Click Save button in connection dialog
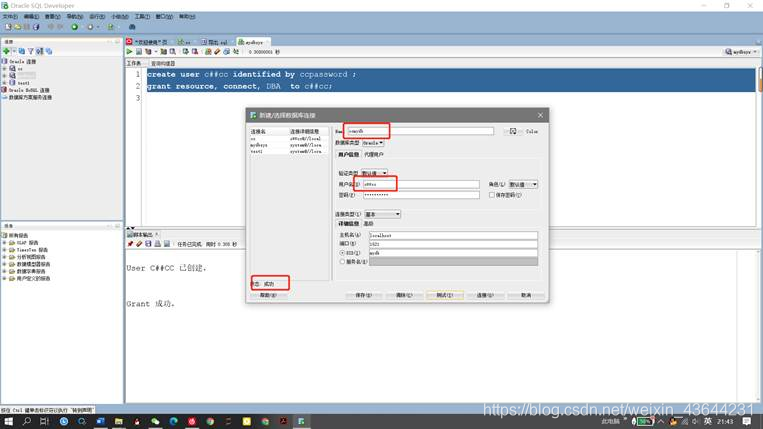 tap(363, 295)
